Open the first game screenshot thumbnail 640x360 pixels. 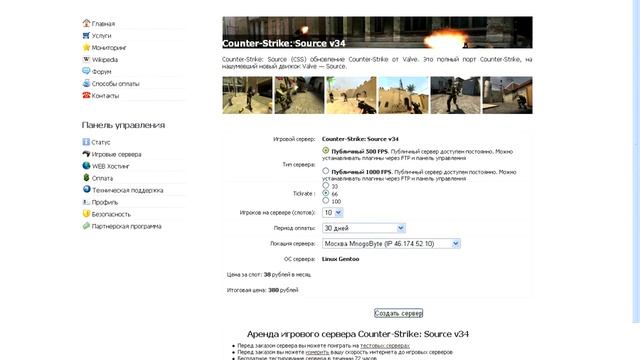coord(247,95)
